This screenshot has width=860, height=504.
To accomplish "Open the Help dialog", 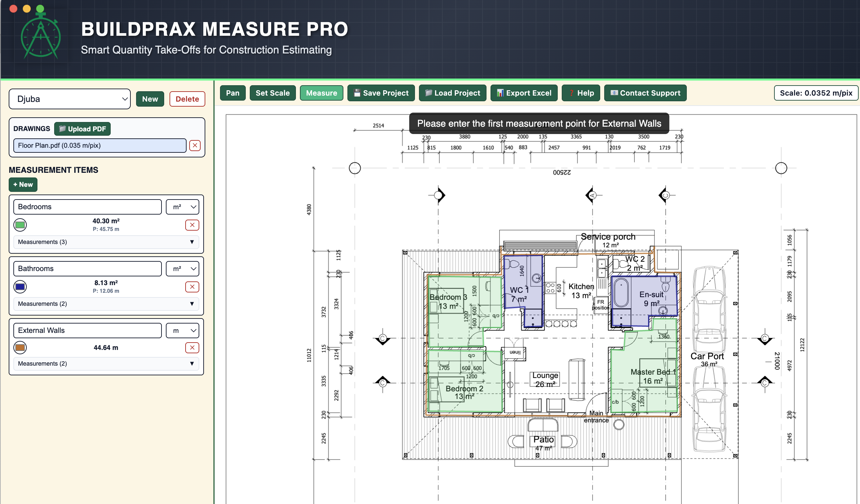I will click(581, 93).
